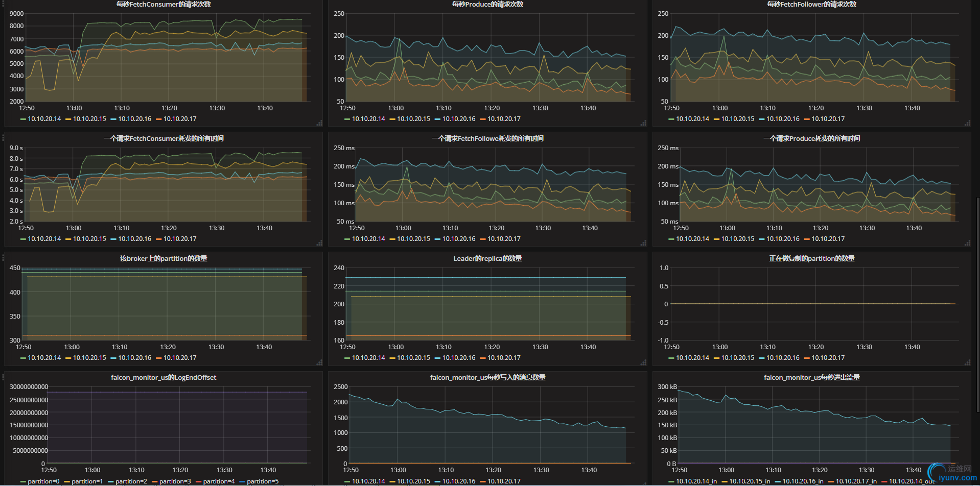This screenshot has width=980, height=486.
Task: Click the row handle beside falcon_monitor_us的LogEndOffset panel
Action: [3, 377]
